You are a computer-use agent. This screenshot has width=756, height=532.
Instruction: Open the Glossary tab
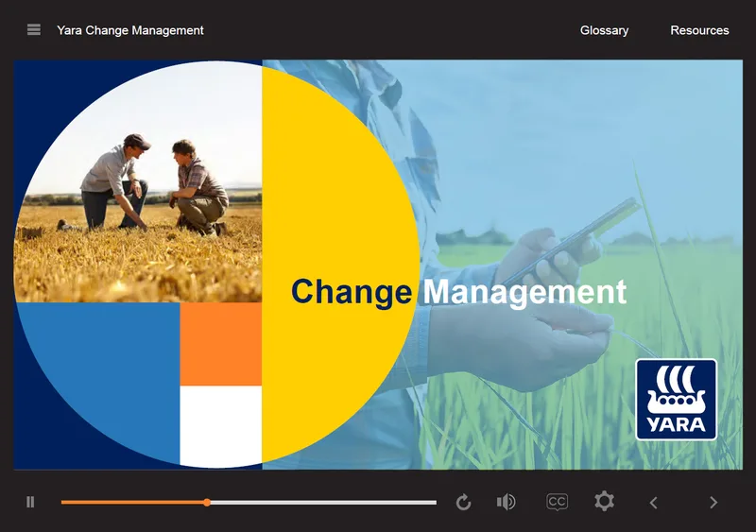coord(604,30)
